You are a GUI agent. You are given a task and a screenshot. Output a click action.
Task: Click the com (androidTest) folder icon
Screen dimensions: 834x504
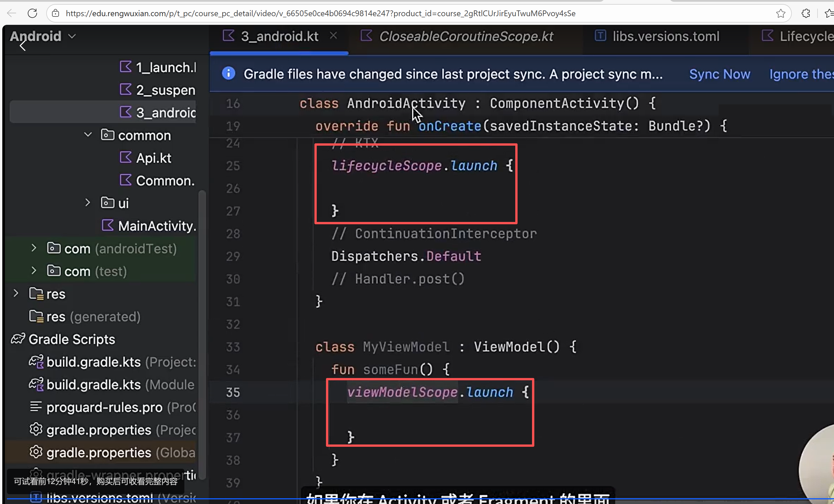(x=54, y=248)
